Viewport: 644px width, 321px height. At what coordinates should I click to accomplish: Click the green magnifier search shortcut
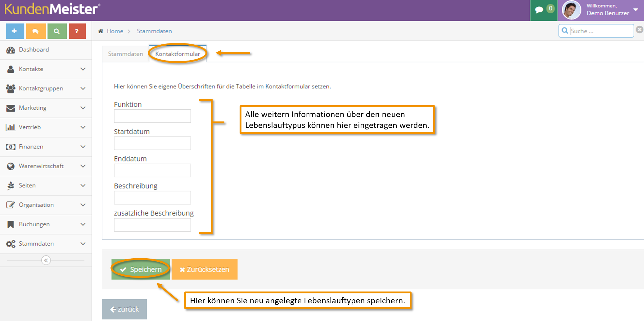[56, 31]
